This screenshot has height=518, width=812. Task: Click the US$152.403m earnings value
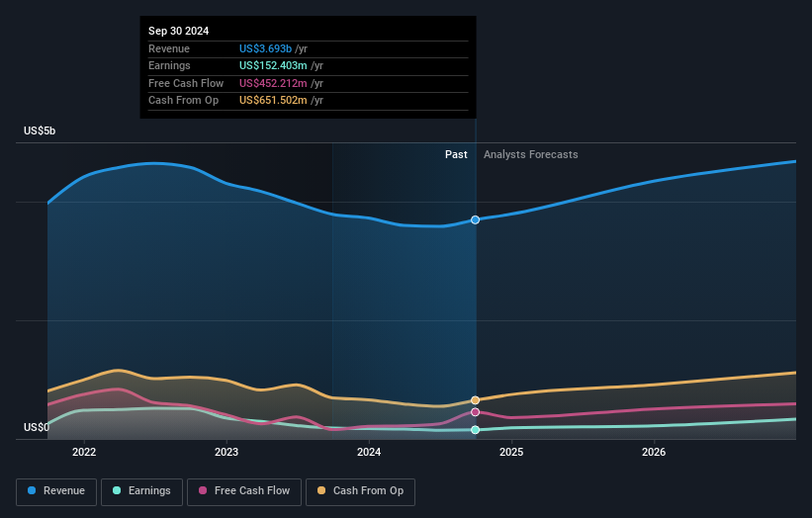(x=273, y=65)
